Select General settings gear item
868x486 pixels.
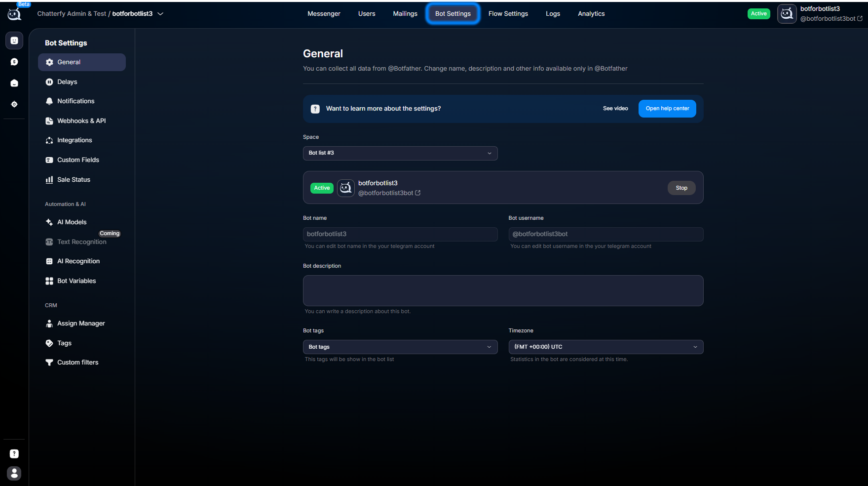pos(82,62)
